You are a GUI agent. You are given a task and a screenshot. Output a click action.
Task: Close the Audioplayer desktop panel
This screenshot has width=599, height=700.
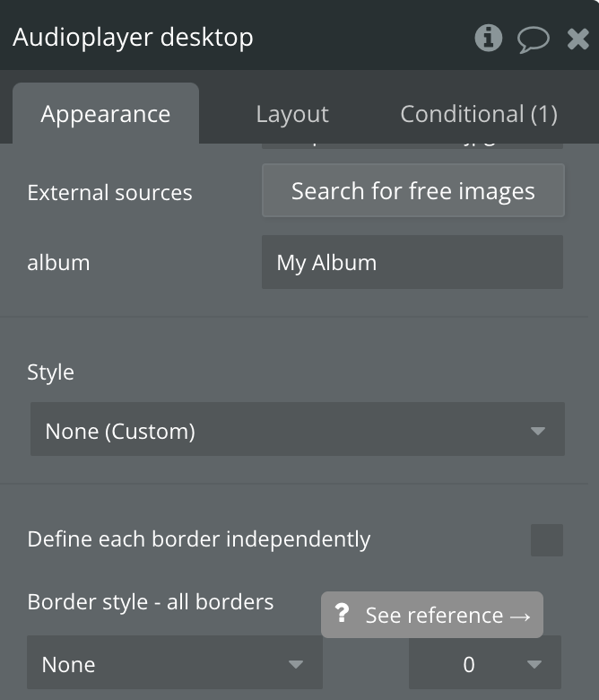coord(578,39)
